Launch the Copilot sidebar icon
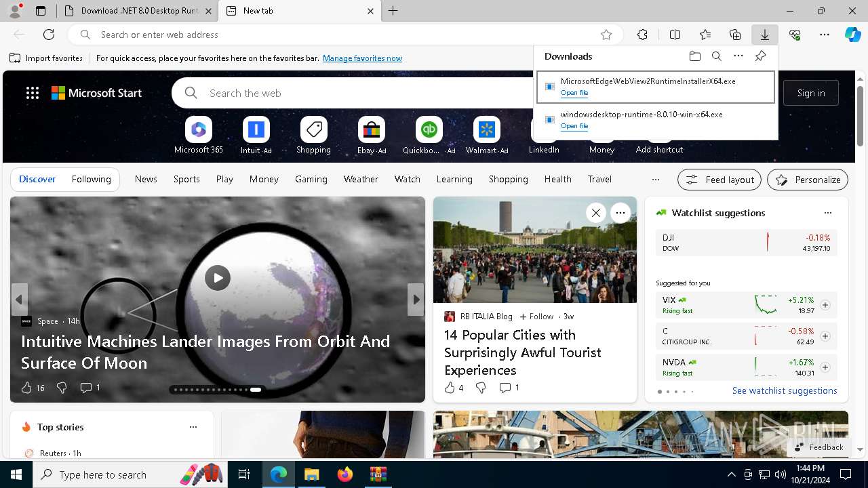The image size is (868, 488). point(853,35)
